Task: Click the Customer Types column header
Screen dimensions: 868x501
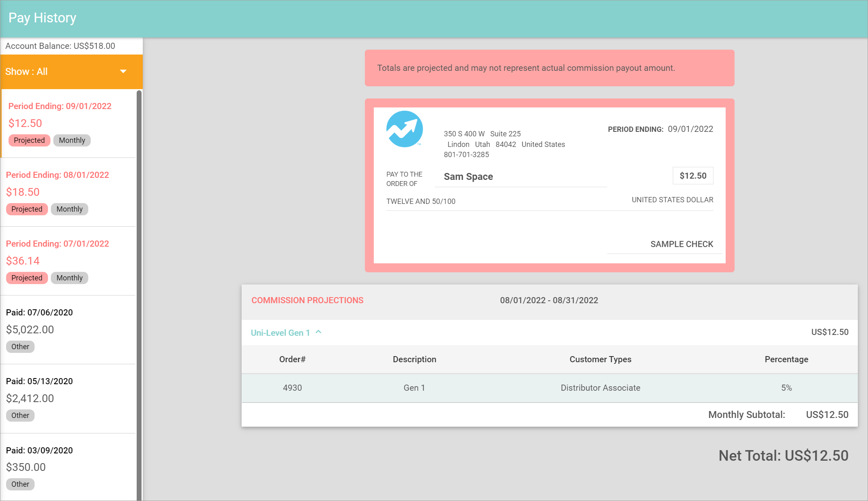Action: [x=600, y=359]
